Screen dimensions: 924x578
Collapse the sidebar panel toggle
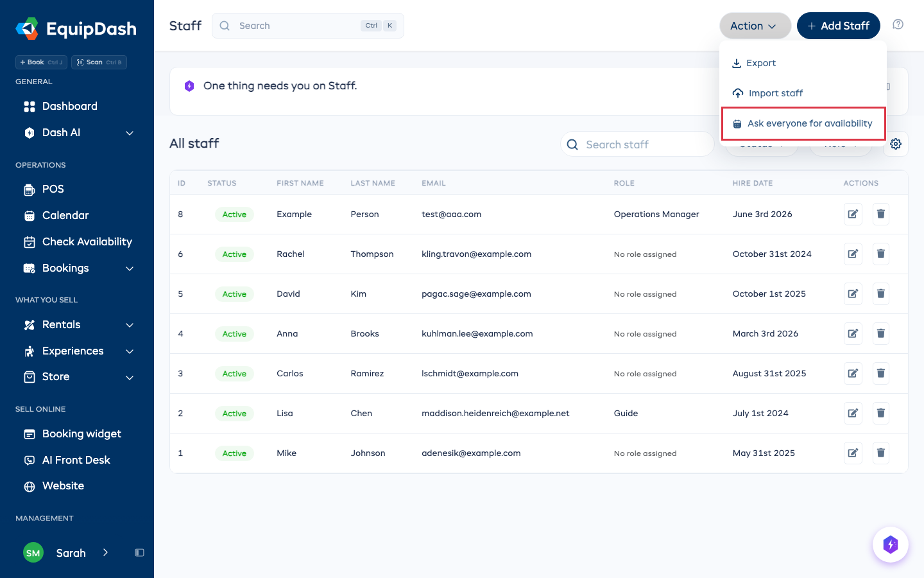[139, 553]
